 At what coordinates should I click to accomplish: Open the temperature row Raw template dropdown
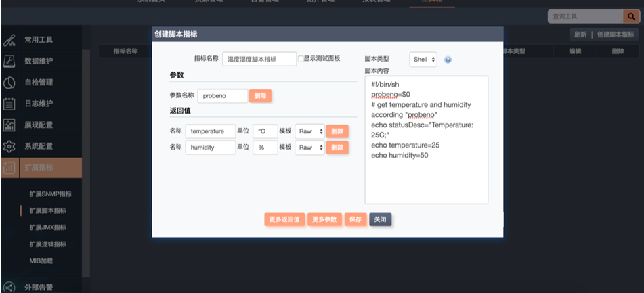click(309, 131)
